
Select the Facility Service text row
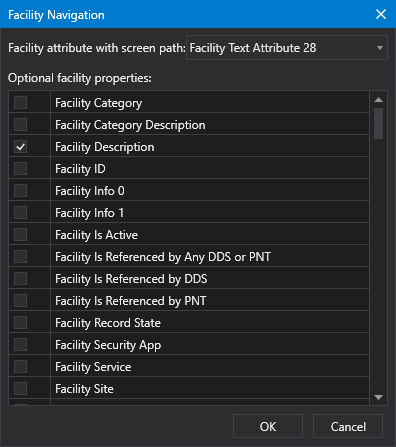click(210, 367)
